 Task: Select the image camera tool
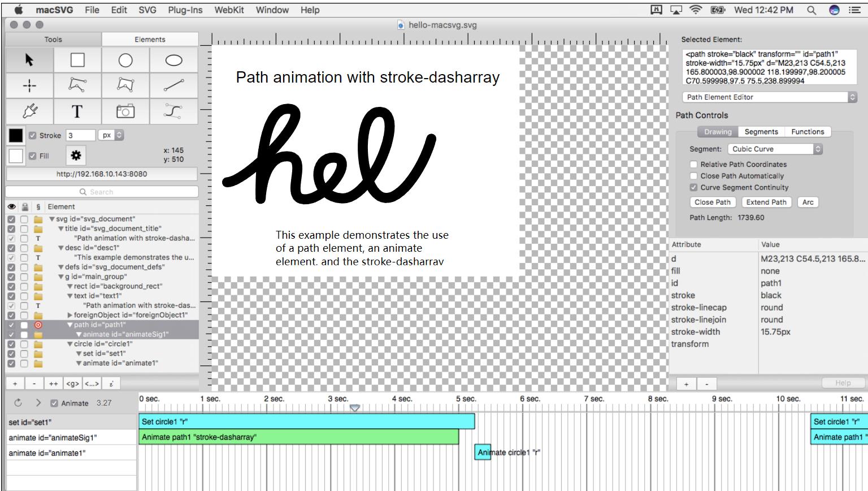click(125, 111)
